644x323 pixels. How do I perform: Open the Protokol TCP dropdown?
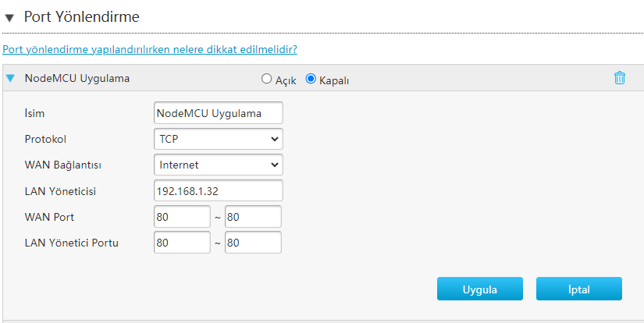point(219,139)
